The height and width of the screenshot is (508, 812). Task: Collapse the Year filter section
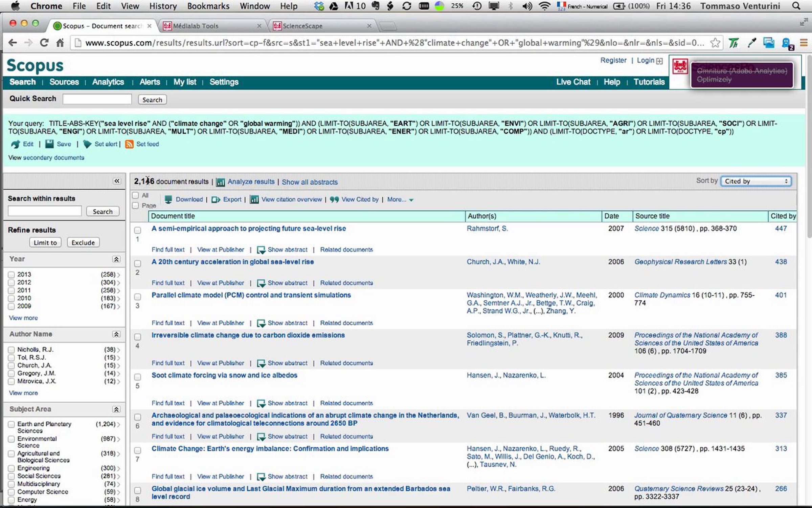coord(116,259)
